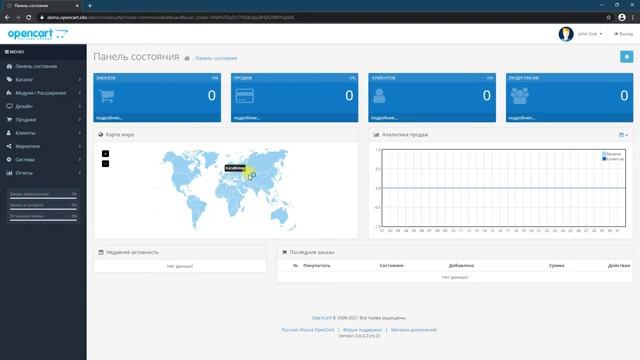Screen dimensions: 640x360
Task: Click the Покупатель column header
Action: [317, 265]
